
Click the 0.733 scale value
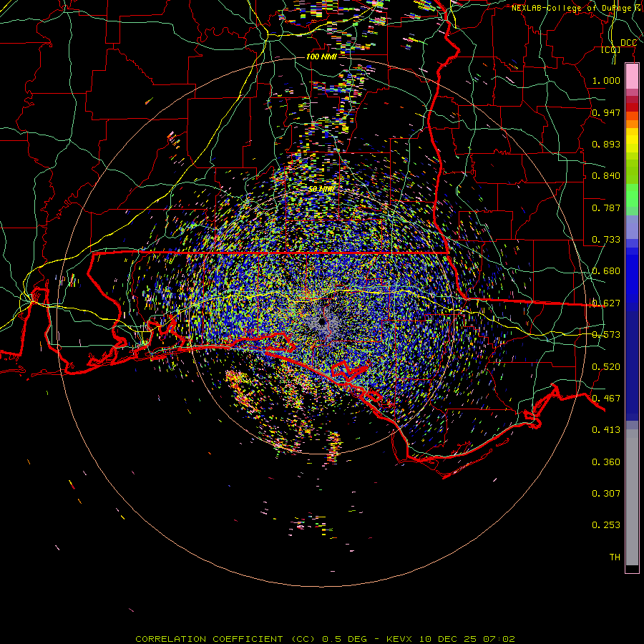pos(606,240)
